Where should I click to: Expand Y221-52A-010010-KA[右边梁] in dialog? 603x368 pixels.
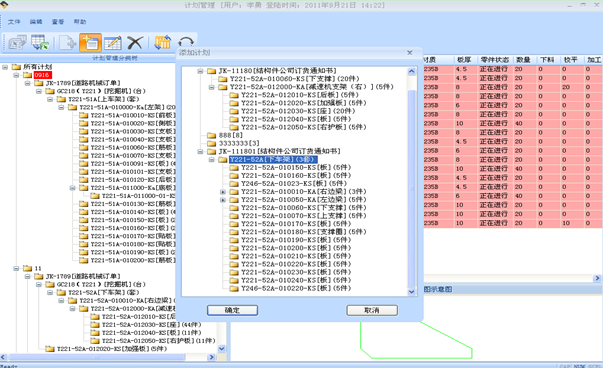point(223,191)
